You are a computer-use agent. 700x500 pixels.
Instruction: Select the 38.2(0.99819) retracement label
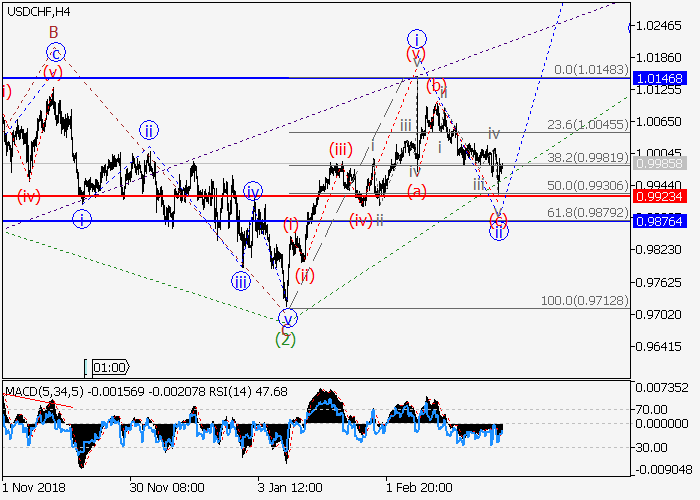tap(587, 157)
